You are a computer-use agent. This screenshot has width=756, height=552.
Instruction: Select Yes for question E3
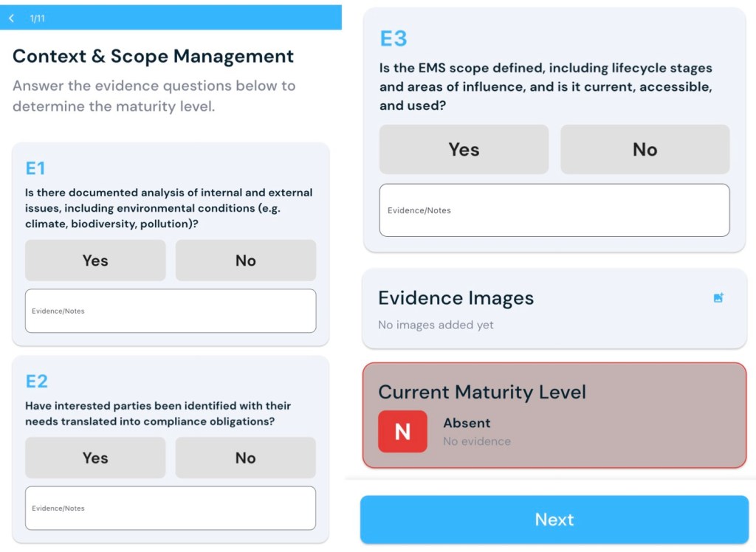click(x=464, y=149)
